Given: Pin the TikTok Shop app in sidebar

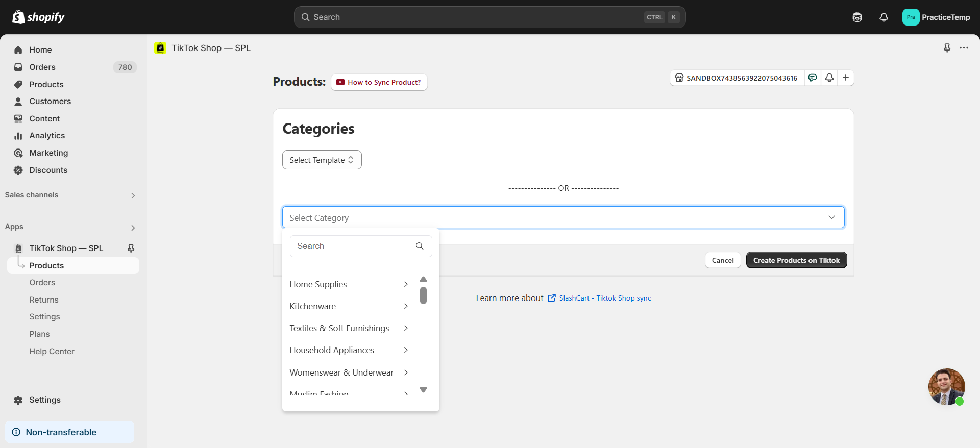Looking at the screenshot, I should coord(131,248).
